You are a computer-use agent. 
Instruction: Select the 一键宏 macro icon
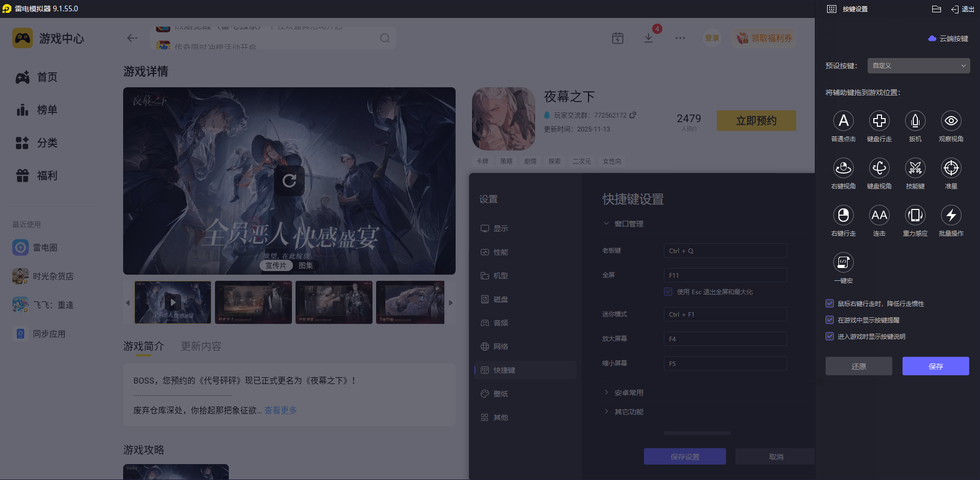coord(844,262)
